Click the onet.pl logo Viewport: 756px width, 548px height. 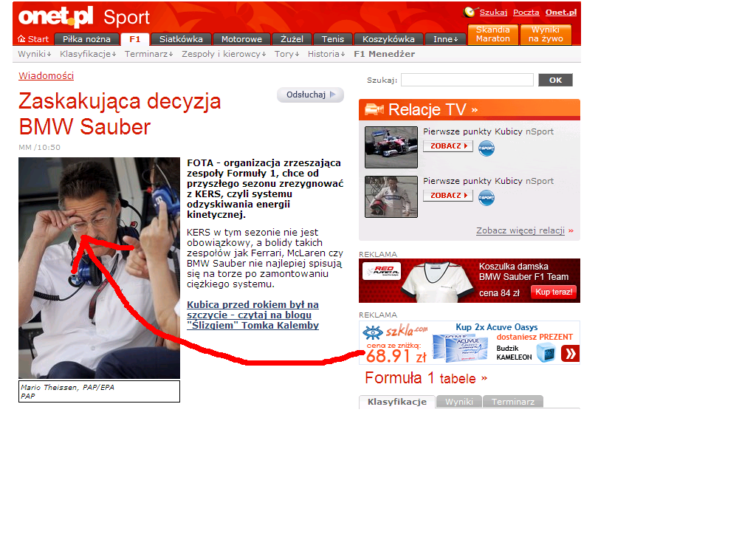click(55, 17)
